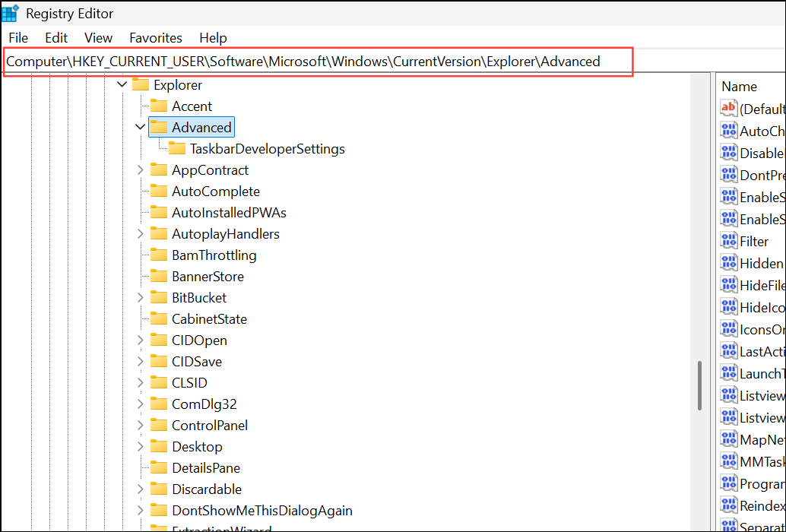This screenshot has width=786, height=532.
Task: Open the Edit menu
Action: tap(56, 38)
